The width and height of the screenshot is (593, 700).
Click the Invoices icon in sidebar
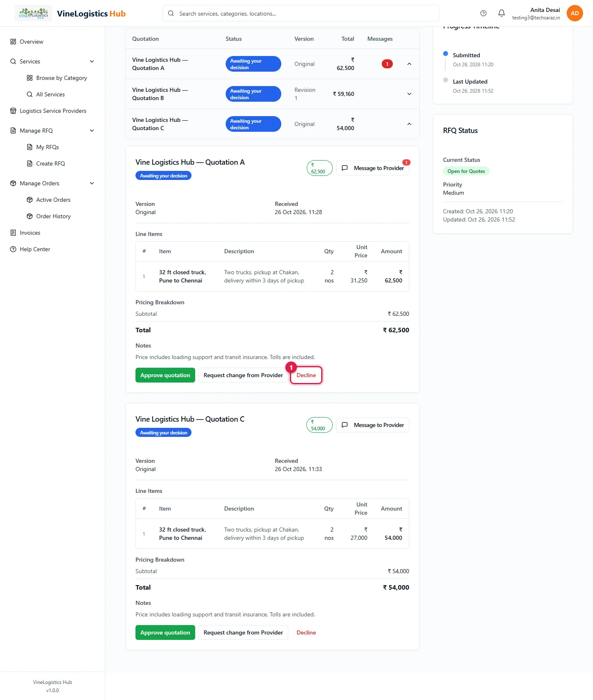click(x=13, y=233)
